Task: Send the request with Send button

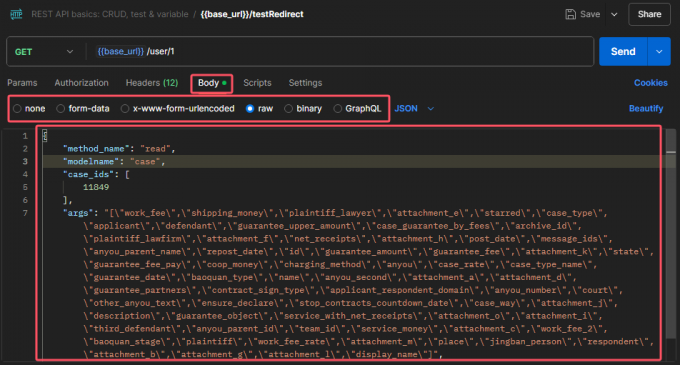Action: click(623, 52)
